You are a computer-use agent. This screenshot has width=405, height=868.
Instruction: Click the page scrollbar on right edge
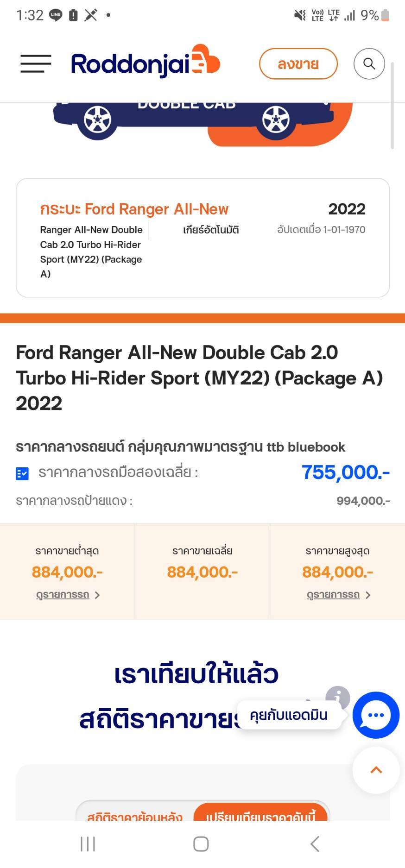(392, 106)
